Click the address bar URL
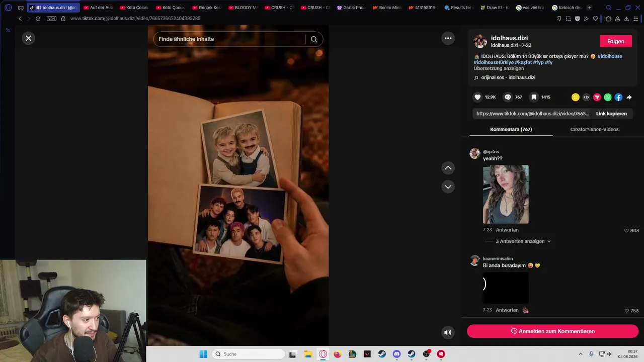The width and height of the screenshot is (644, 362). [135, 19]
